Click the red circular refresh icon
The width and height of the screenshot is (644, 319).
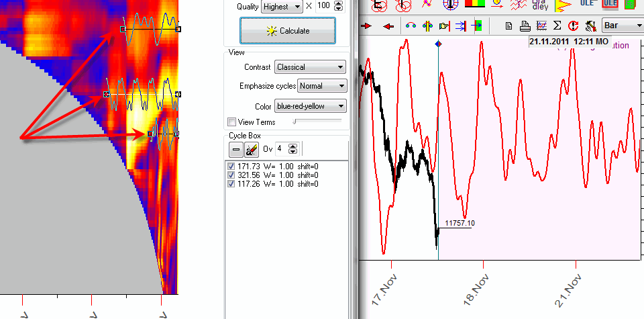point(574,26)
